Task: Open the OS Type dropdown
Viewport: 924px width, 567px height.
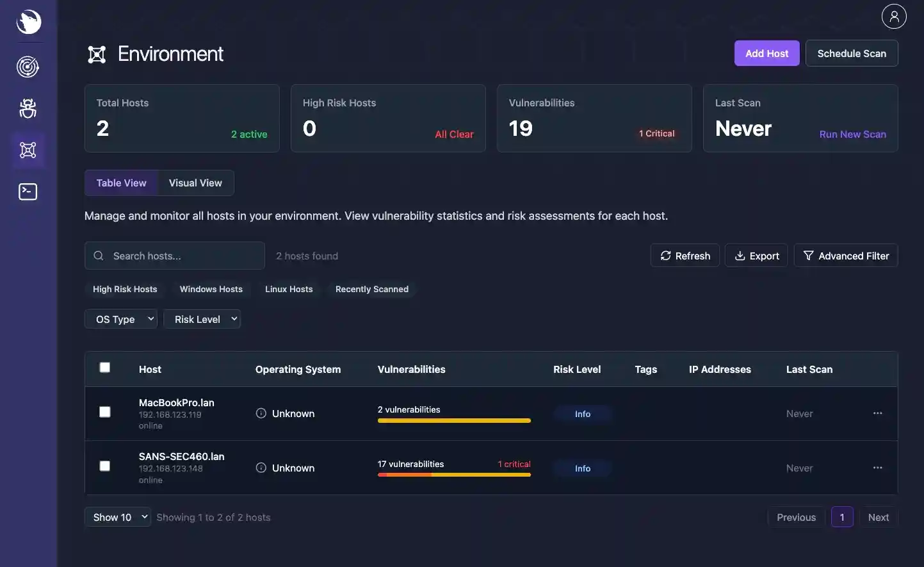Action: click(x=120, y=318)
